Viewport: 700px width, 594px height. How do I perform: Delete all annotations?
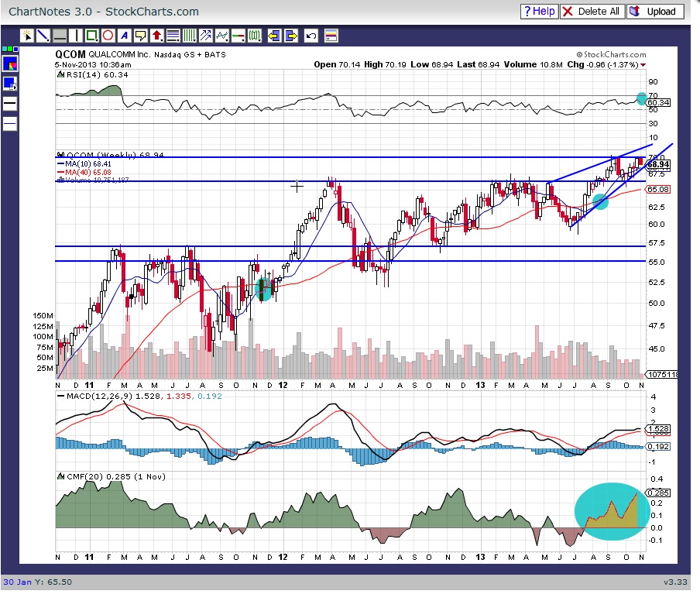[x=592, y=11]
